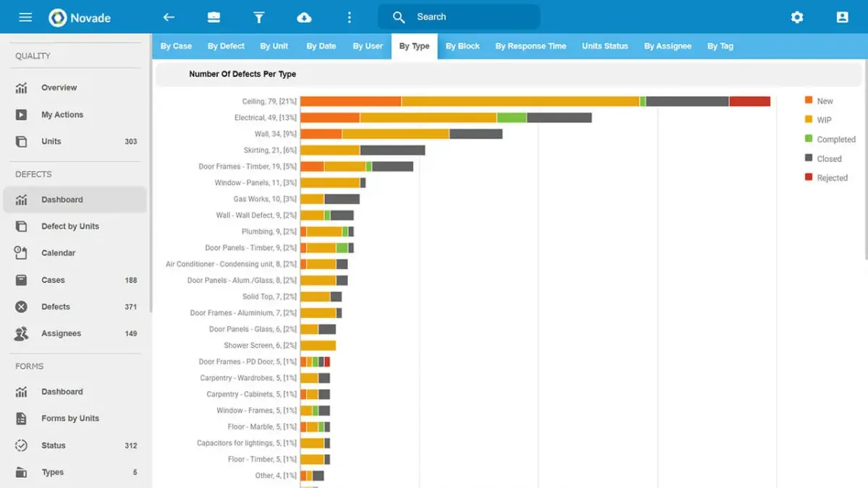Open the settings gear
868x488 pixels.
(796, 17)
